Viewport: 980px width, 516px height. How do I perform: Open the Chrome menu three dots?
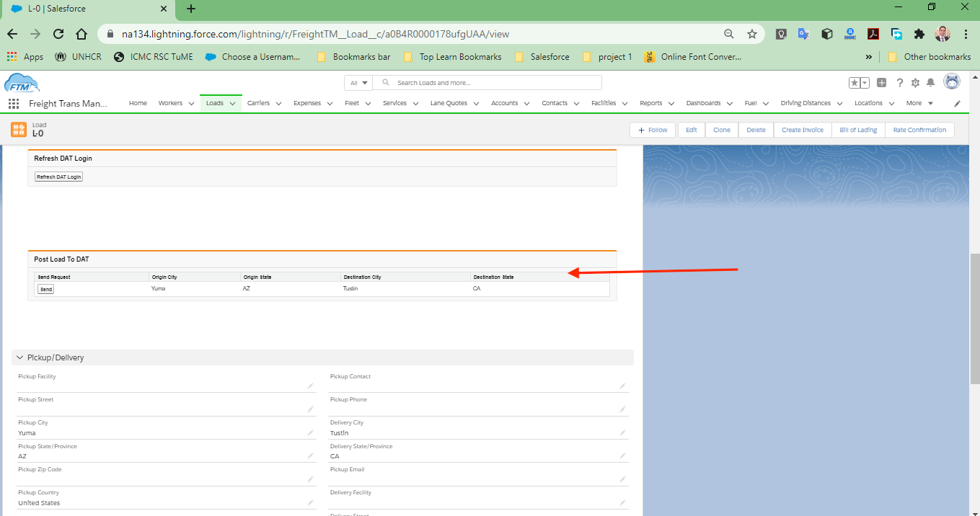pyautogui.click(x=966, y=34)
